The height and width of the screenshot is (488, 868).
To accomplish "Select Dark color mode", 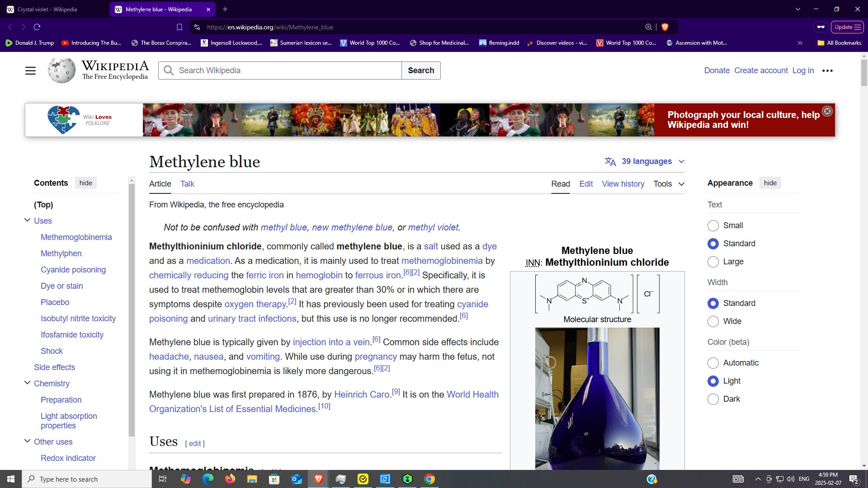I will click(x=713, y=399).
